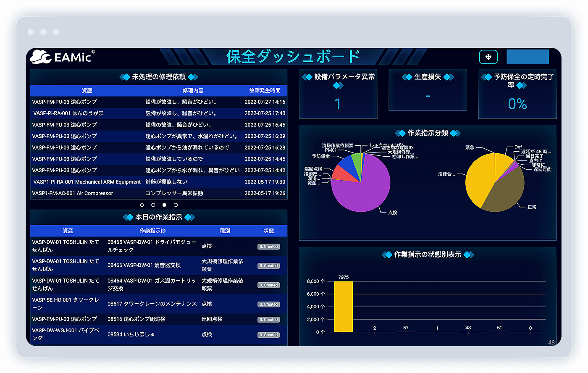
Task: Click the 故障発生時間 column header
Action: pos(265,90)
